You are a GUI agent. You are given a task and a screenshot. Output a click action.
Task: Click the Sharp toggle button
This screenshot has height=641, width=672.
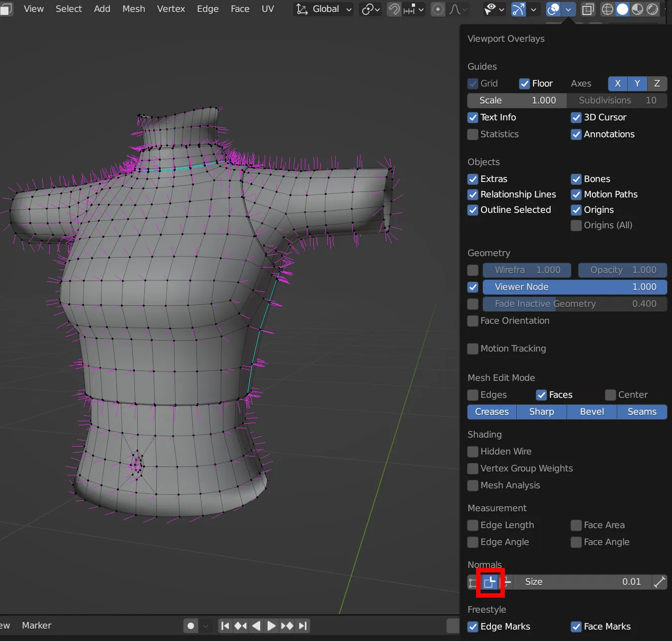pyautogui.click(x=542, y=412)
